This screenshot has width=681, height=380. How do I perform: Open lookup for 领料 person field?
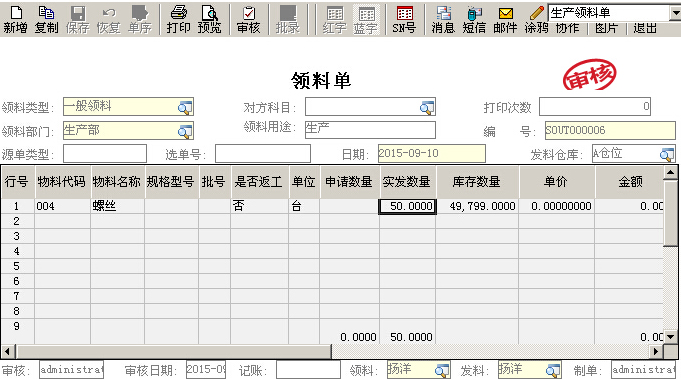(x=442, y=370)
